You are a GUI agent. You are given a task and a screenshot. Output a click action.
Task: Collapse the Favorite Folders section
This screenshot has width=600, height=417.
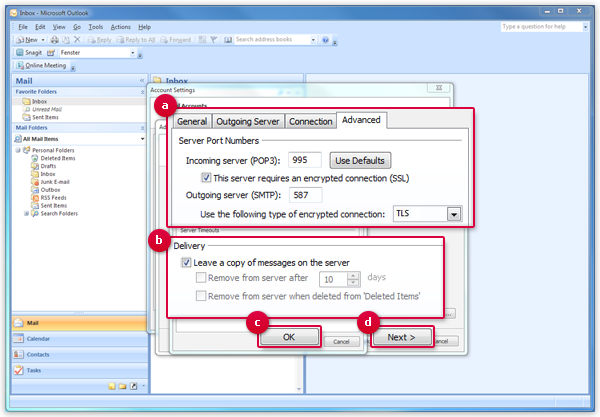tap(142, 92)
